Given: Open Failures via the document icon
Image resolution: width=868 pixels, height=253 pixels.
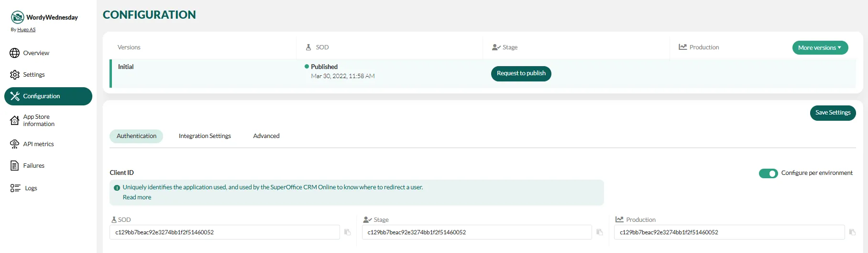Looking at the screenshot, I should click(x=15, y=166).
